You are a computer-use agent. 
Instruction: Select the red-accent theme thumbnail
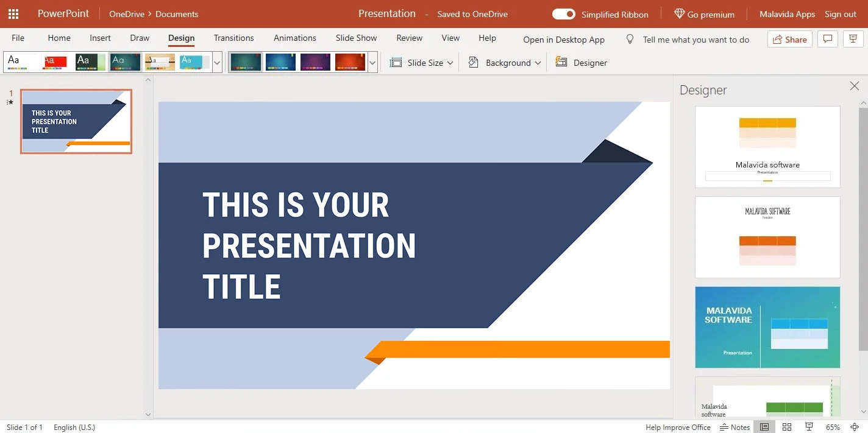[55, 62]
